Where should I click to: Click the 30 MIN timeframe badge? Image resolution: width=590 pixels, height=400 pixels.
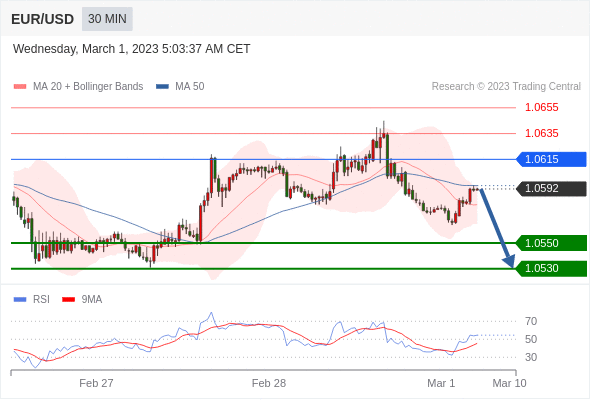(107, 19)
